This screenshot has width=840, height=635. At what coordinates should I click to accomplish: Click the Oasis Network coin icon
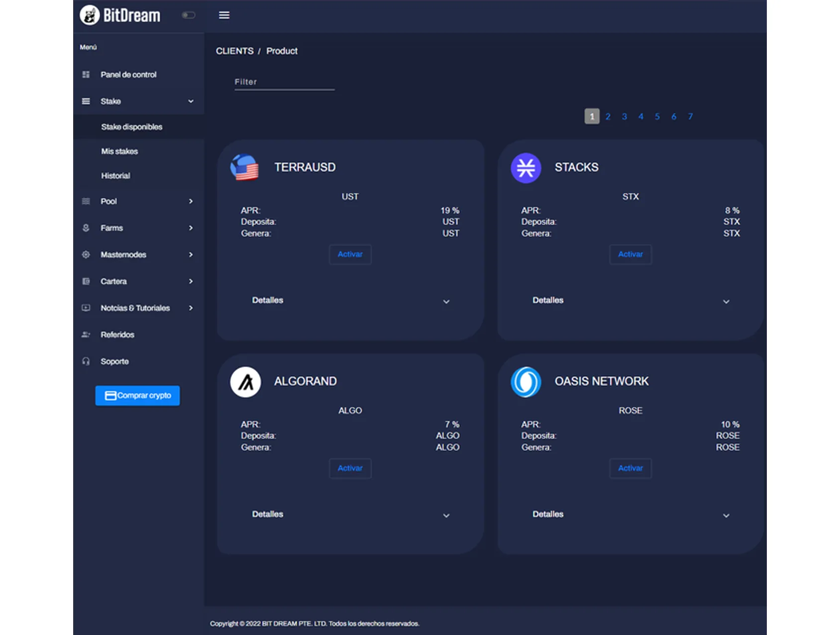(525, 382)
